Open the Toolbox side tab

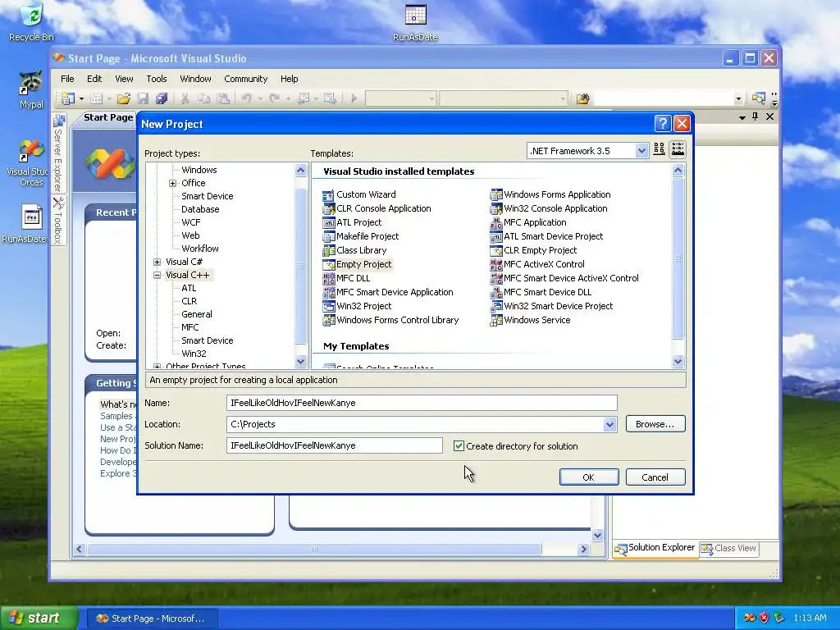(x=58, y=221)
